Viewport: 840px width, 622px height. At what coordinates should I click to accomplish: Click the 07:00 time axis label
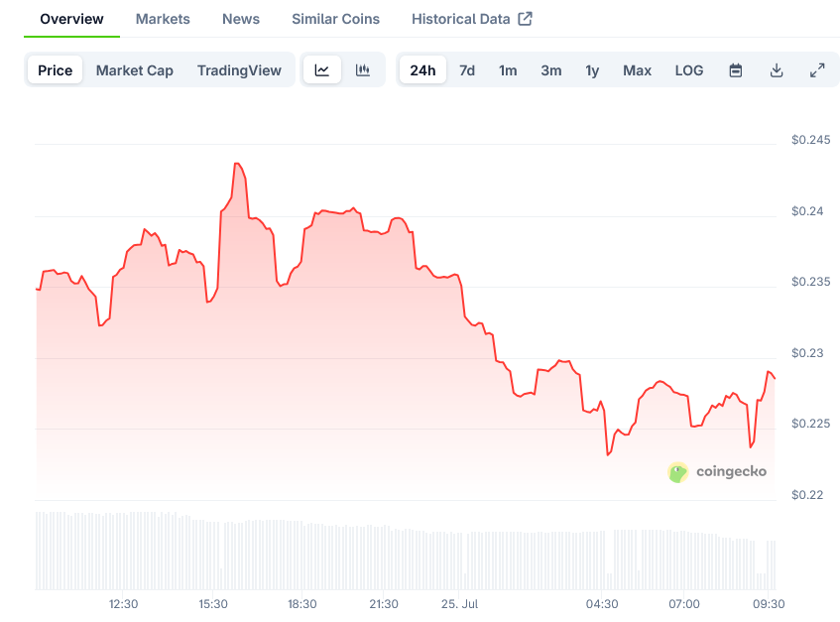pos(684,604)
